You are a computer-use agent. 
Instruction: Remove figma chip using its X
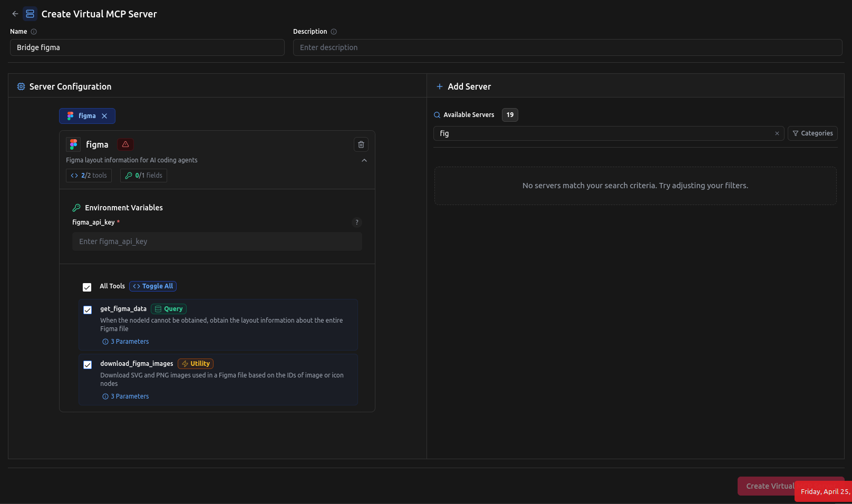[x=104, y=116]
